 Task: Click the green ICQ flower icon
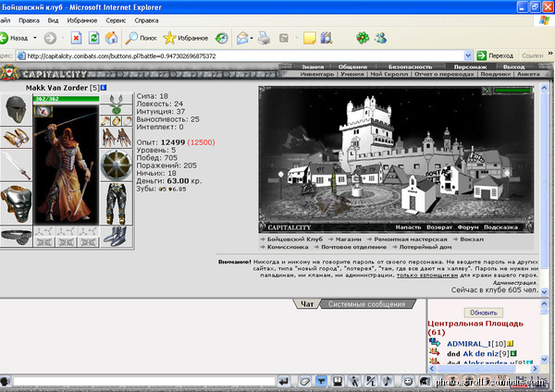[x=363, y=38]
